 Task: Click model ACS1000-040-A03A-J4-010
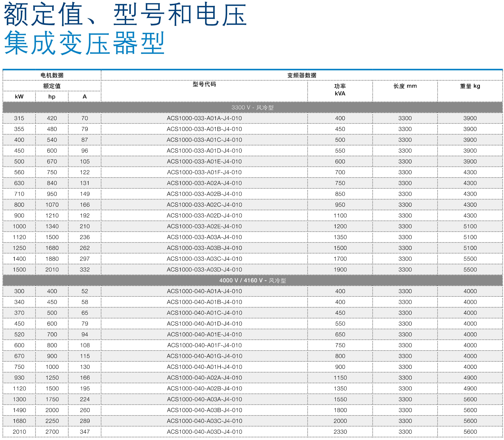tap(204, 399)
